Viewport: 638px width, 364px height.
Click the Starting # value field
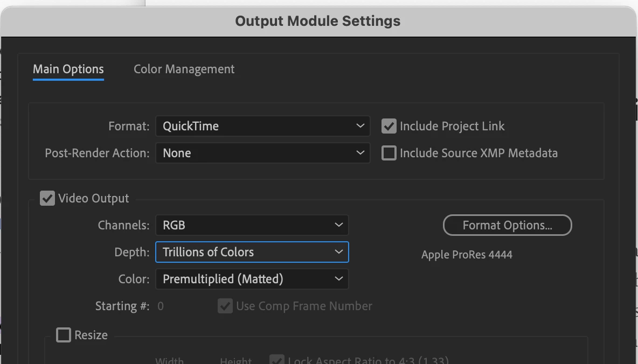[x=161, y=306]
